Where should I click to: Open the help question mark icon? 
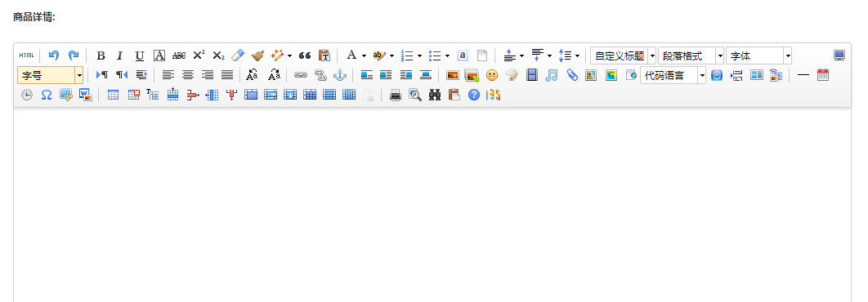pos(473,95)
